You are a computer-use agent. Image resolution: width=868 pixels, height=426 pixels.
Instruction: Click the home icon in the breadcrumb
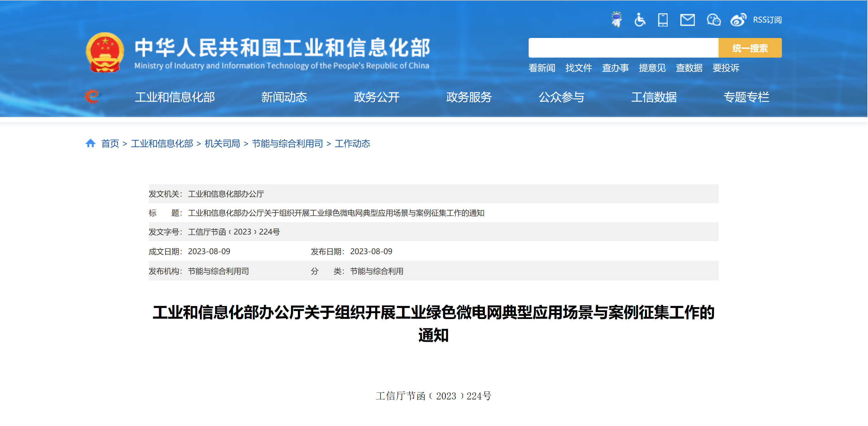pos(90,143)
